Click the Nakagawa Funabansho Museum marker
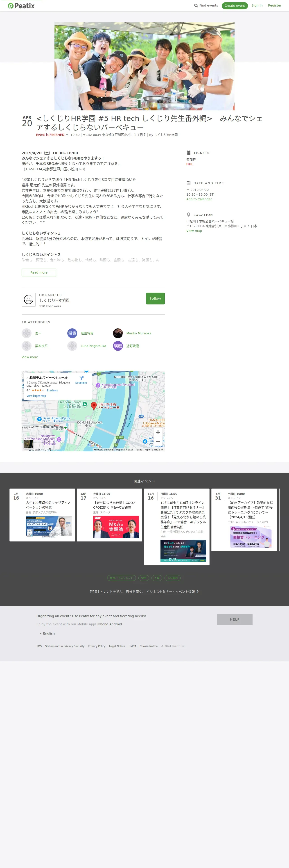Viewport: 289px width, 868px height. pyautogui.click(x=59, y=439)
